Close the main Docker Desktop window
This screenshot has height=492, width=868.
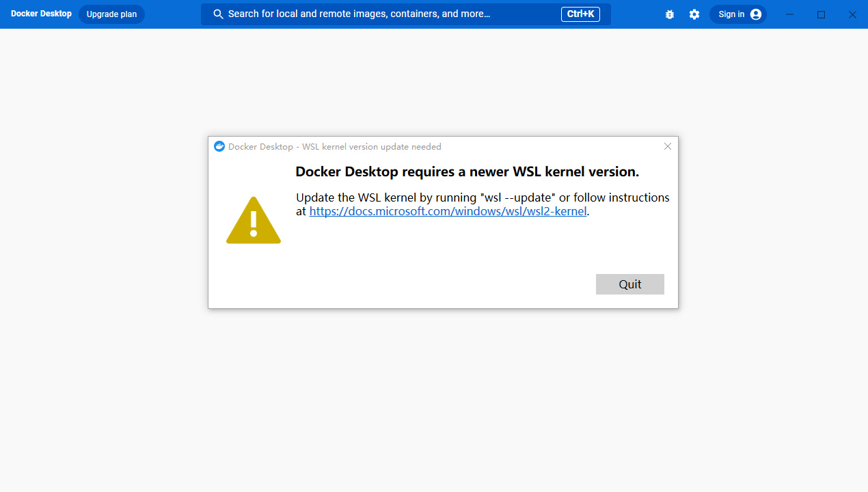coord(852,14)
